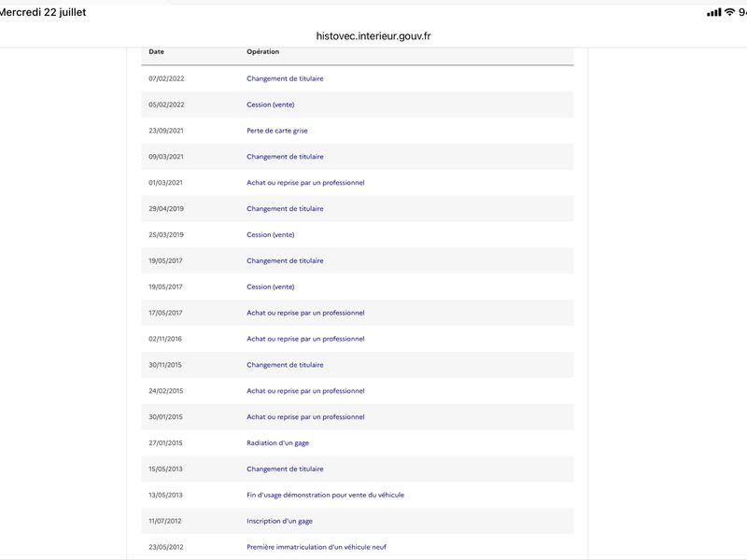Tap the histovec.interieur.gouv.fr address bar
Image resolution: width=747 pixels, height=560 pixels.
[373, 36]
